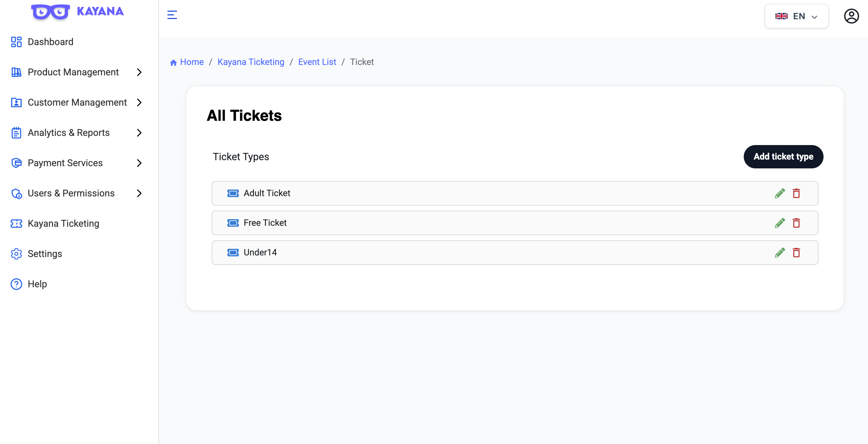Viewport: 868px width, 444px height.
Task: Open the Kayana Ticketing menu item
Action: 63,223
